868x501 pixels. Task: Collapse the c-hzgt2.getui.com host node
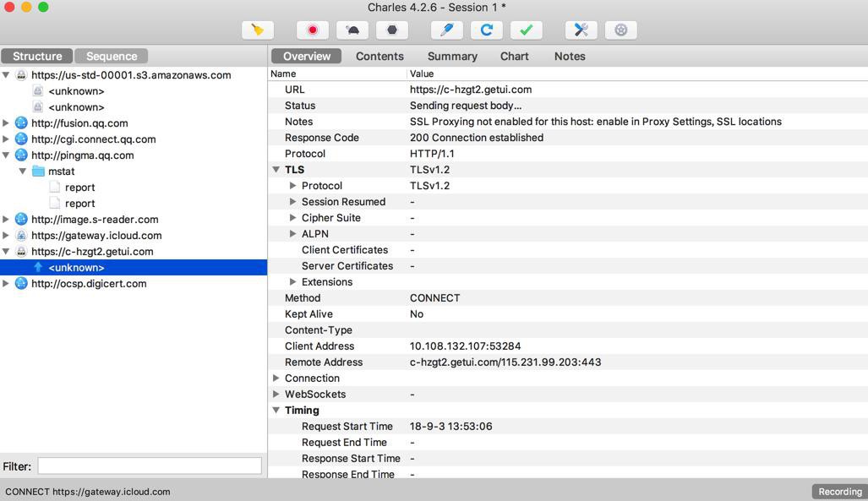point(6,251)
